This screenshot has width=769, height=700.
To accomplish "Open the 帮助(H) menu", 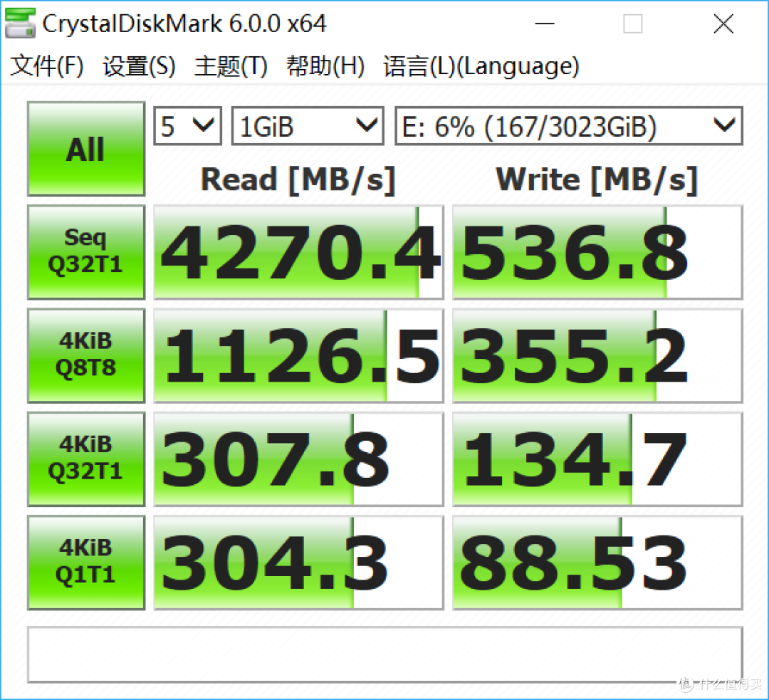I will pyautogui.click(x=325, y=66).
